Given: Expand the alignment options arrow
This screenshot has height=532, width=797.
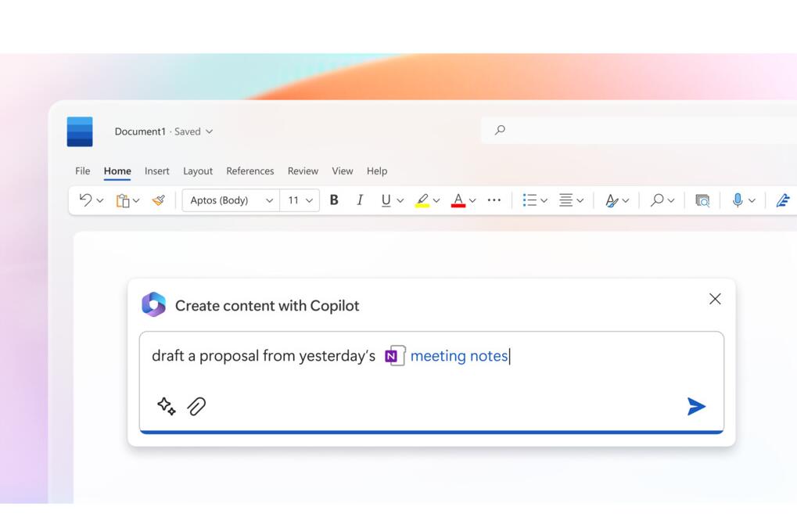Looking at the screenshot, I should point(580,200).
